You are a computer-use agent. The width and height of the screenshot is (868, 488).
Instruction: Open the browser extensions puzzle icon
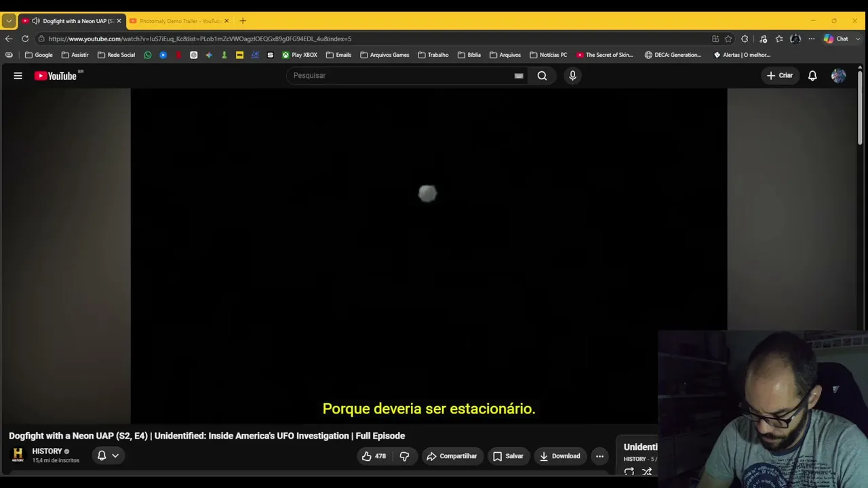[745, 39]
